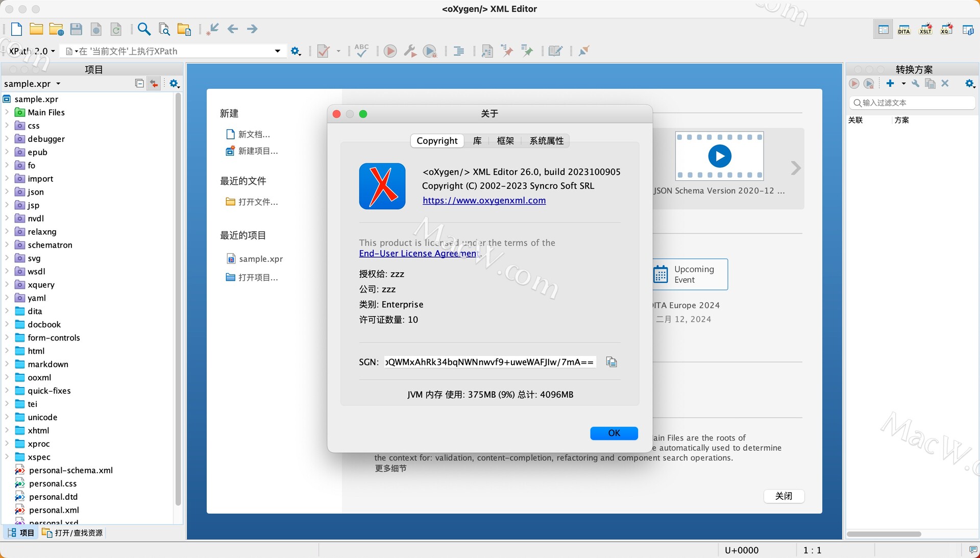The width and height of the screenshot is (980, 558).
Task: Click the 输入过滤文本 filter field
Action: [912, 103]
